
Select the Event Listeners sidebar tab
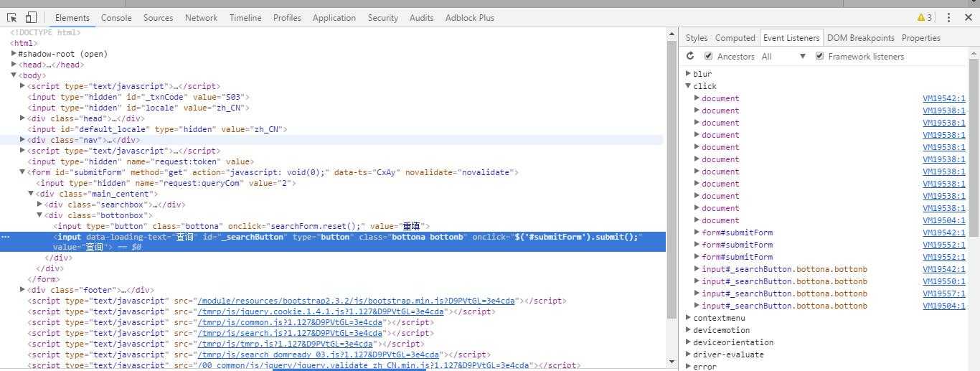point(791,38)
